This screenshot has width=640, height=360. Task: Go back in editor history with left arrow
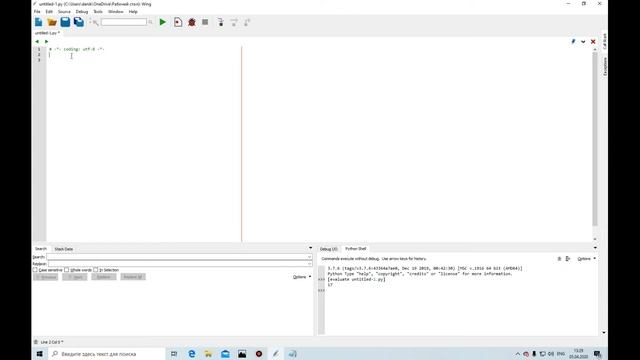[37, 42]
